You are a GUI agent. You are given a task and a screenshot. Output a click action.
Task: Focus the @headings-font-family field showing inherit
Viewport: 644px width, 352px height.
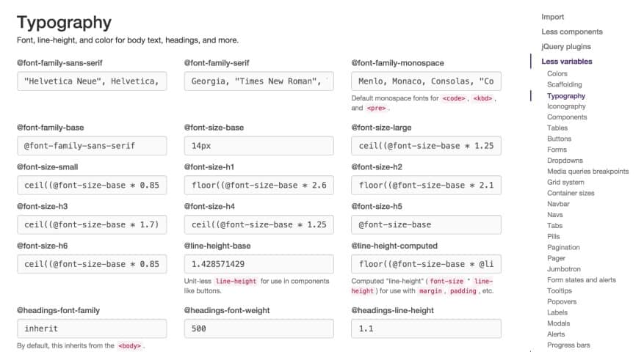pos(92,329)
